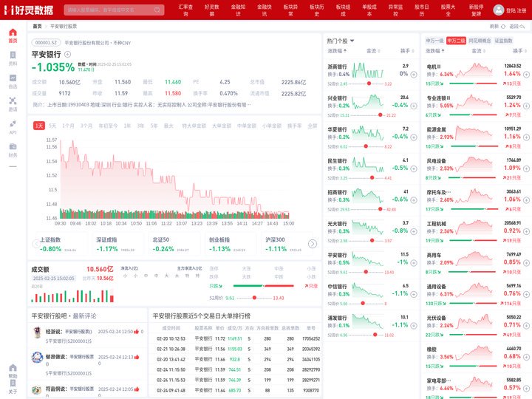
Task: Click the search magnifier icon in header
Action: 157,10
